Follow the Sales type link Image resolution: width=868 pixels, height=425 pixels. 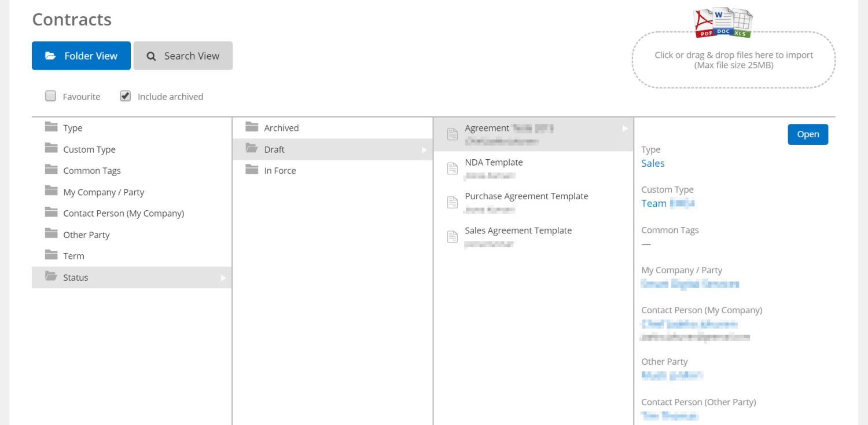coord(653,163)
